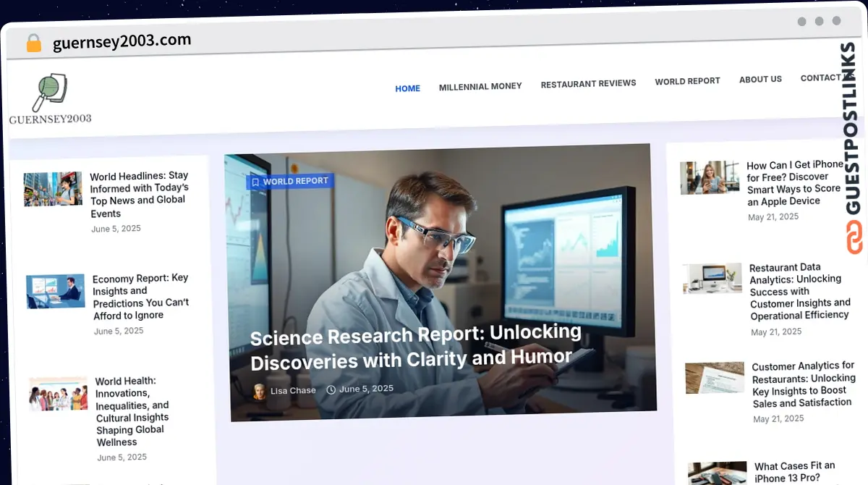
Task: Open the Restaurant Reviews menu item
Action: (588, 83)
